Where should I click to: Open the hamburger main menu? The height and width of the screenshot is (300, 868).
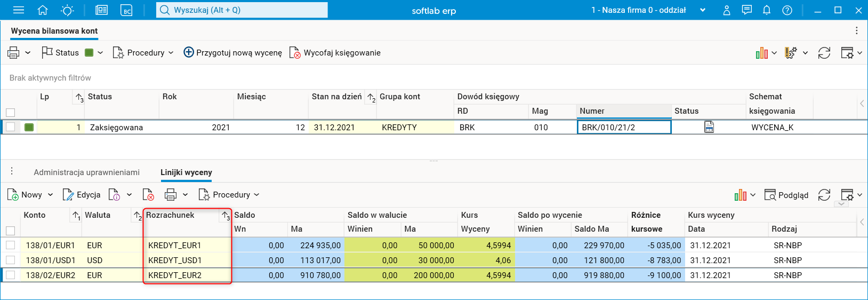[x=19, y=10]
